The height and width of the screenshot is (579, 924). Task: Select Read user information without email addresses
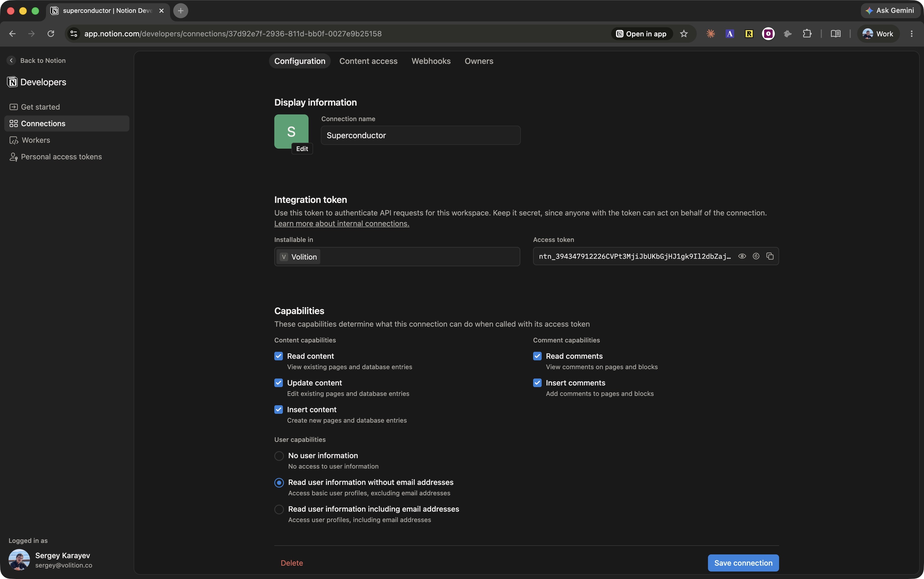pyautogui.click(x=279, y=482)
